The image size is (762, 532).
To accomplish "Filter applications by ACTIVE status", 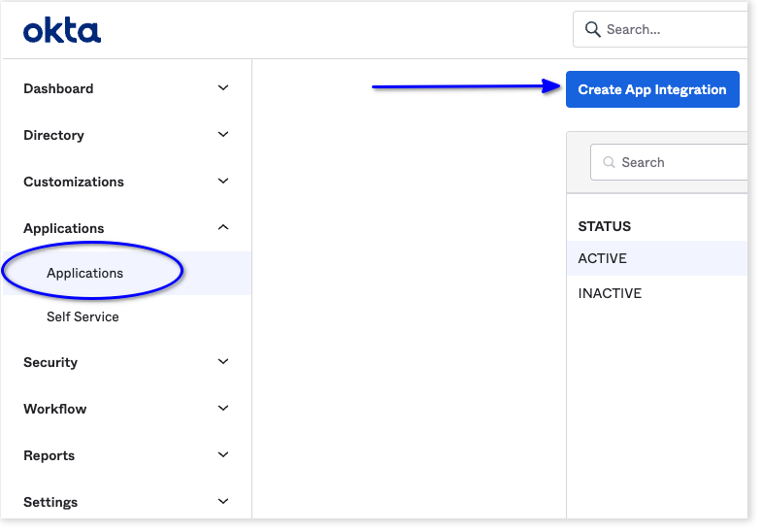I will tap(603, 259).
